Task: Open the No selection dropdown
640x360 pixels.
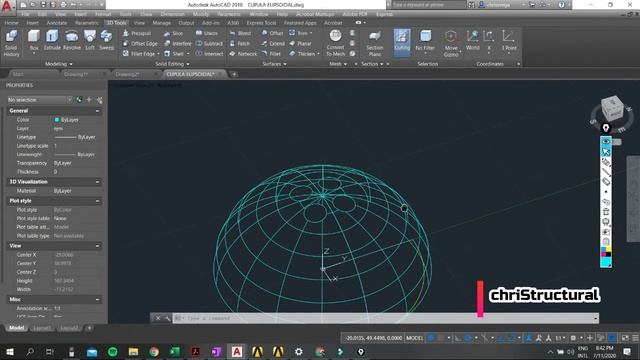Action: coord(40,100)
